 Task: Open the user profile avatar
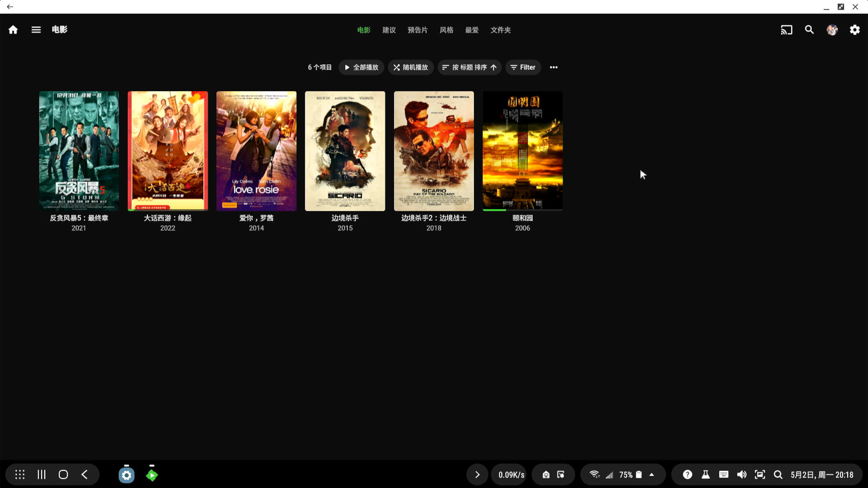point(832,30)
